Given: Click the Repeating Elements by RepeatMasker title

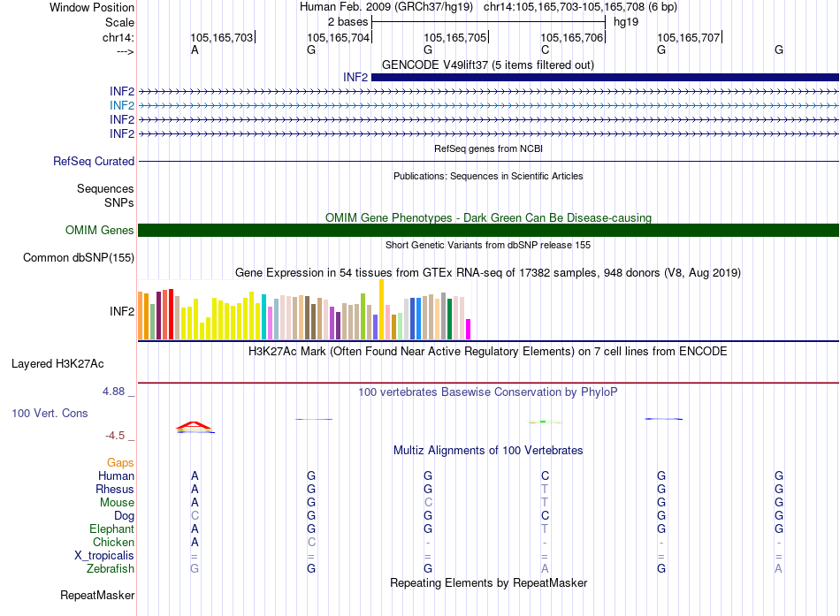Looking at the screenshot, I should point(488,582).
